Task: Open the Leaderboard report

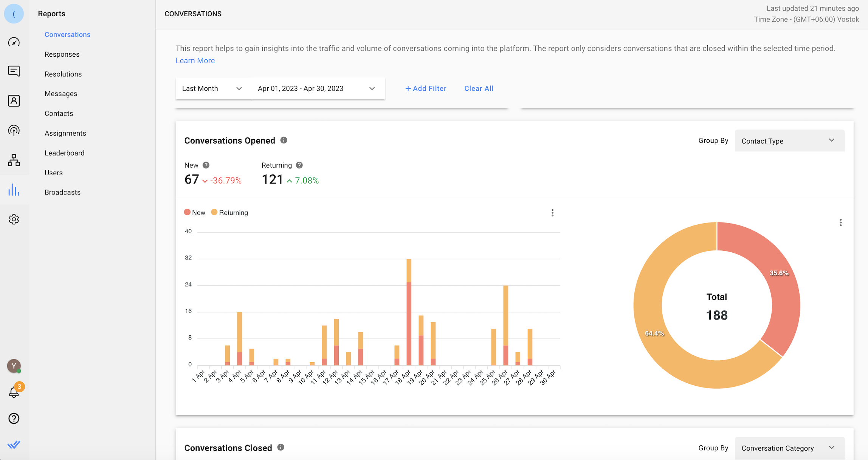Action: [x=65, y=153]
